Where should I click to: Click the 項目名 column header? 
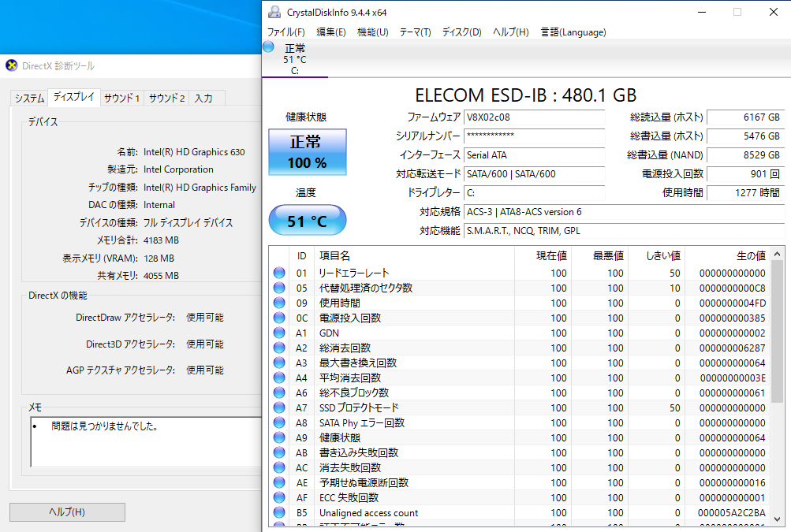pos(414,255)
